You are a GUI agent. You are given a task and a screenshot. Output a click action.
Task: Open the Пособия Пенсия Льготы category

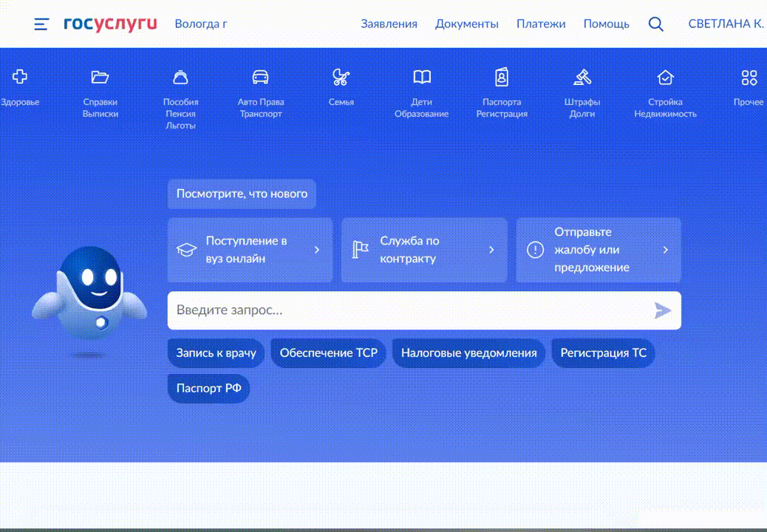(180, 77)
